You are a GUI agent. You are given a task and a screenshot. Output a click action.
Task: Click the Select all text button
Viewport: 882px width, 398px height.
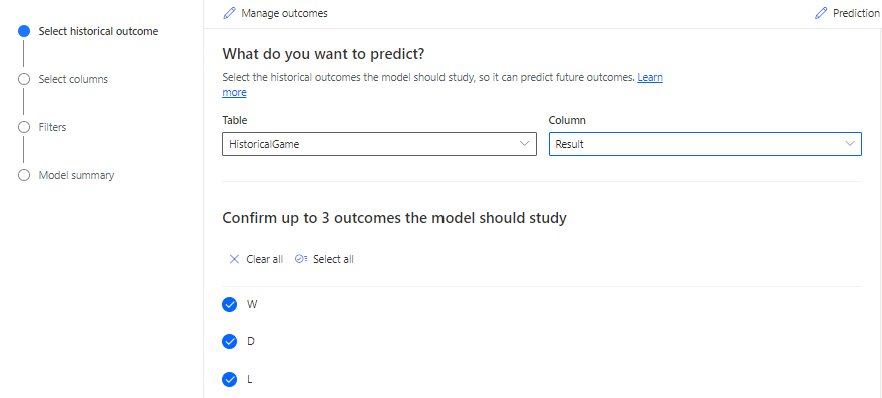point(333,259)
